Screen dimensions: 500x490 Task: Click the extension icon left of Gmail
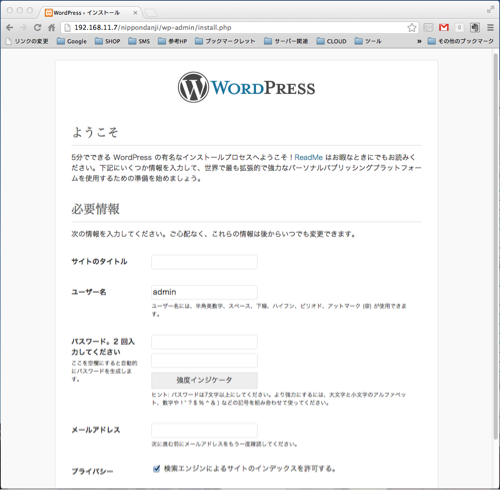tap(428, 27)
